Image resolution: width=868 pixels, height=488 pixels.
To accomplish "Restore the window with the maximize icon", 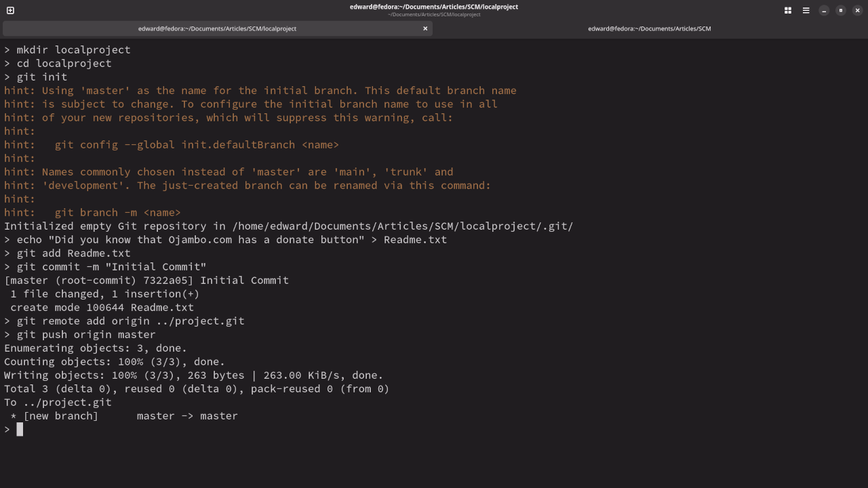I will coord(839,10).
